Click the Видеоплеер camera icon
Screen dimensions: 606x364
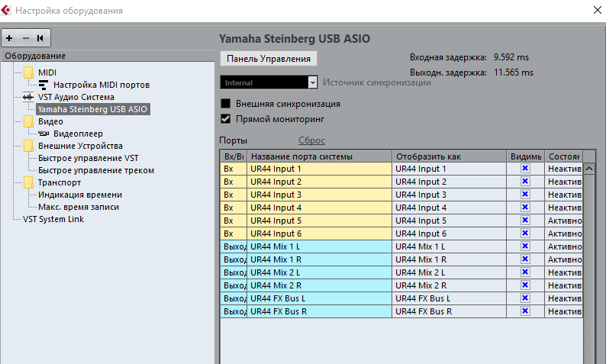pos(44,134)
